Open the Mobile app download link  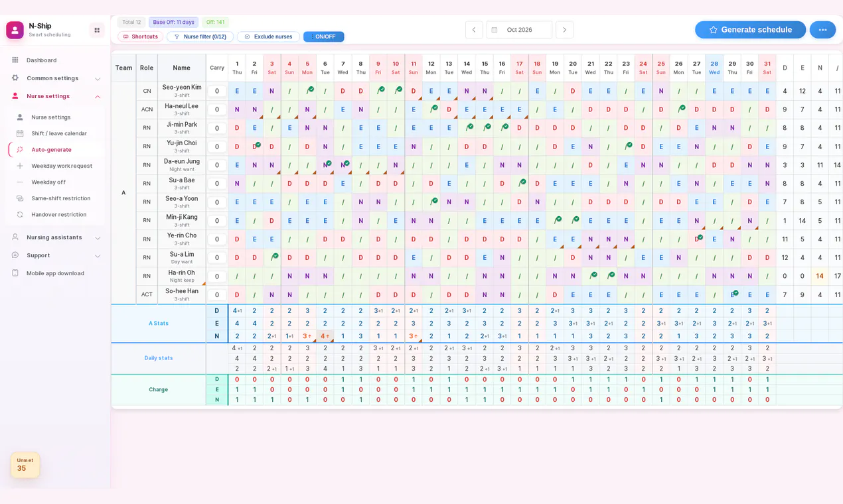[56, 273]
